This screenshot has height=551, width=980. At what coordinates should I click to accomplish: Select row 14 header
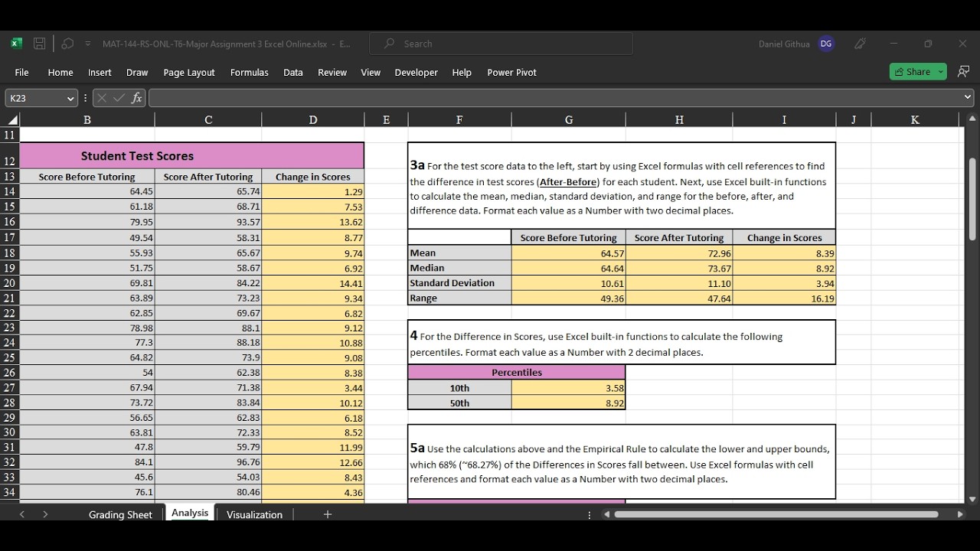[x=10, y=191]
